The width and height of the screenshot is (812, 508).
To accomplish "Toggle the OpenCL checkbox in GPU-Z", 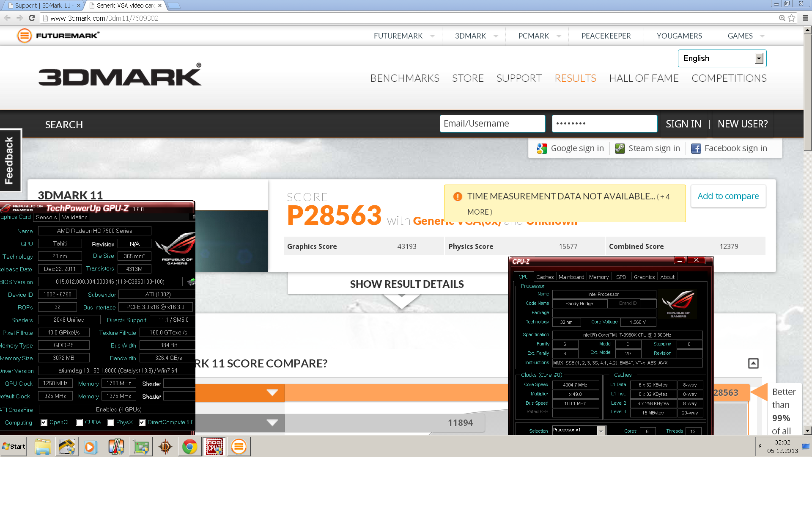I will pyautogui.click(x=44, y=422).
